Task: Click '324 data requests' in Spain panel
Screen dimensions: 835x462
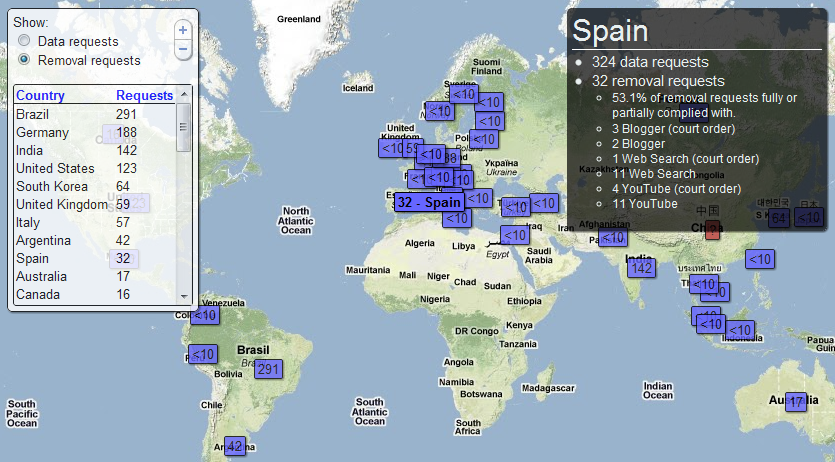Action: coord(650,62)
